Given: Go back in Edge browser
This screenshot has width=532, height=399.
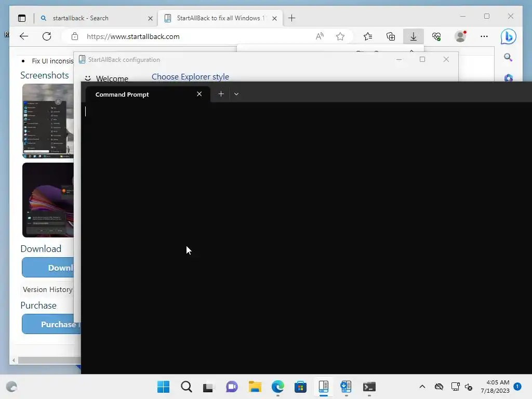Looking at the screenshot, I should [x=24, y=36].
